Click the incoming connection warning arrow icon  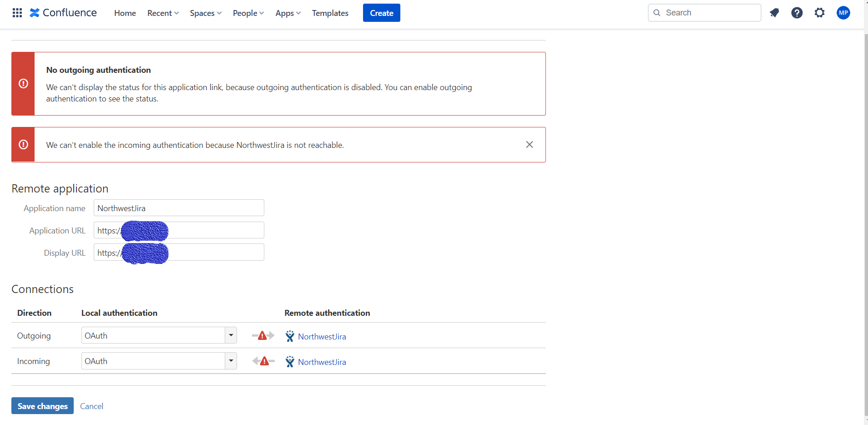click(263, 361)
